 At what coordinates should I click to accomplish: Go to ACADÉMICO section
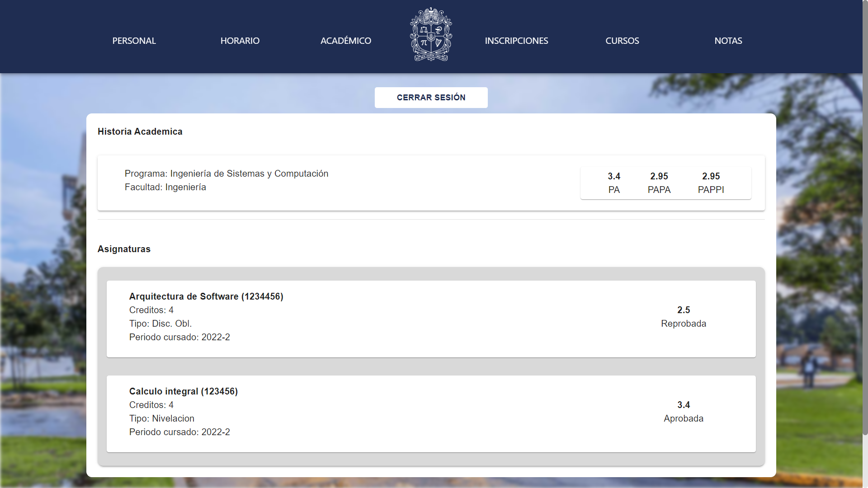pyautogui.click(x=345, y=41)
